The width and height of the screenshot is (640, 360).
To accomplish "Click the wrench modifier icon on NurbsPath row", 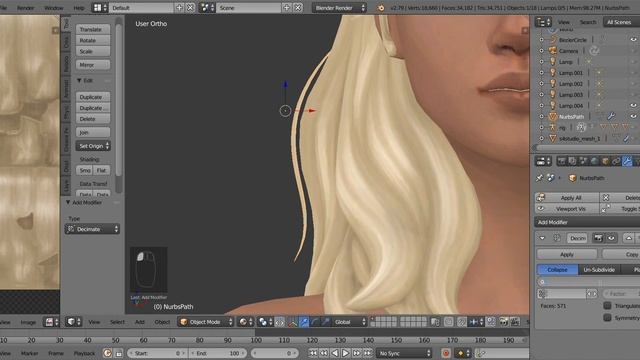I will [611, 116].
